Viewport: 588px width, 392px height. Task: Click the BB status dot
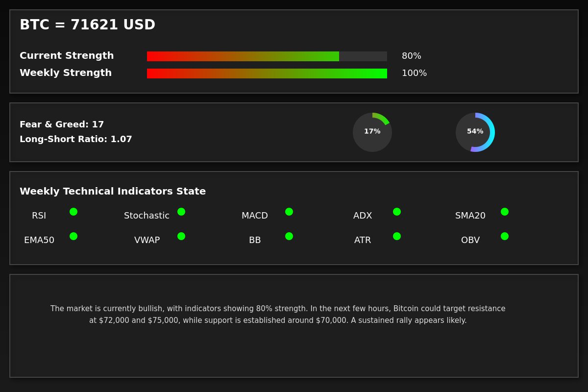289,236
